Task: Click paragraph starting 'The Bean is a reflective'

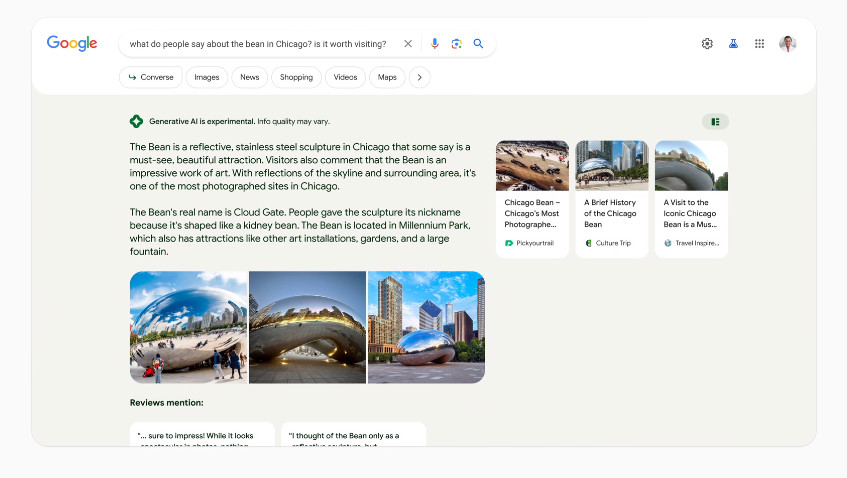Action: (x=302, y=166)
